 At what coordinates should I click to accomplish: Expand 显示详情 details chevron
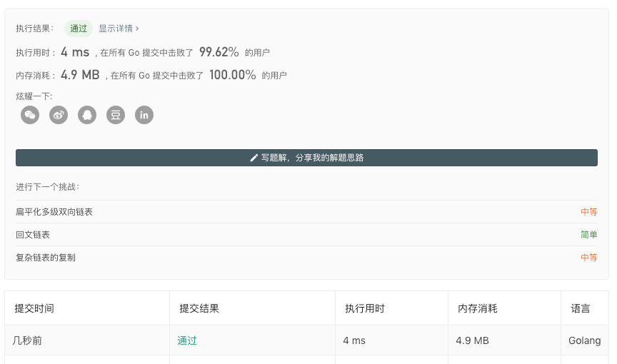pos(137,29)
